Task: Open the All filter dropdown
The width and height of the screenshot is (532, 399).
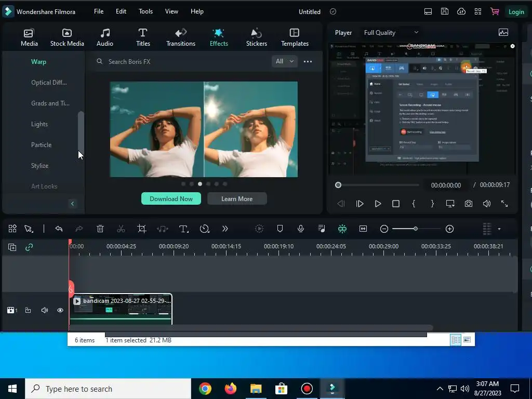Action: pos(284,61)
